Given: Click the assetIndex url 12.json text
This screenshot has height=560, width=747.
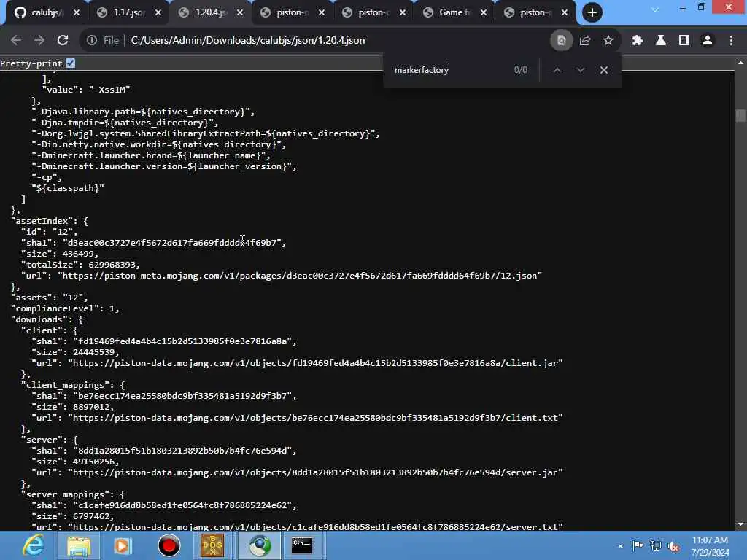Looking at the screenshot, I should (x=300, y=276).
